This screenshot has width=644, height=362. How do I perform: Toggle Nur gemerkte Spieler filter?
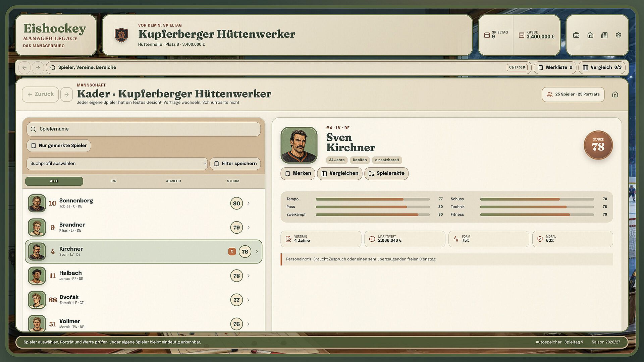tap(59, 145)
